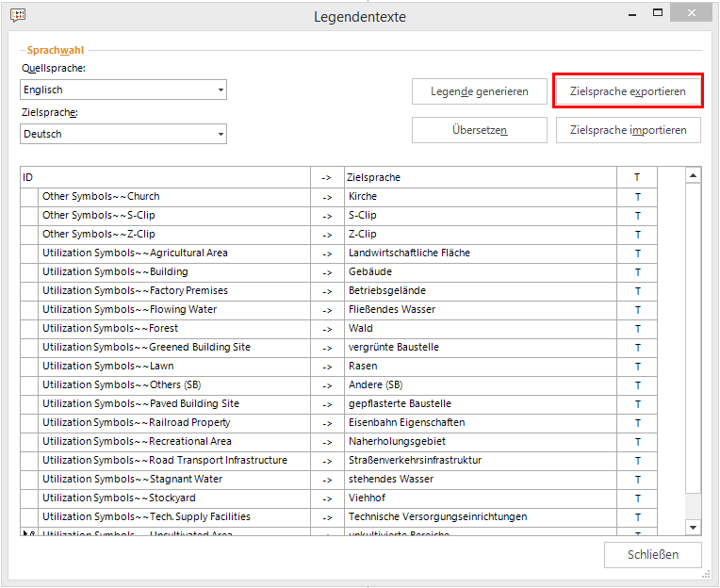Click the dialog icon in title bar
The width and height of the screenshot is (720, 588).
pyautogui.click(x=18, y=15)
